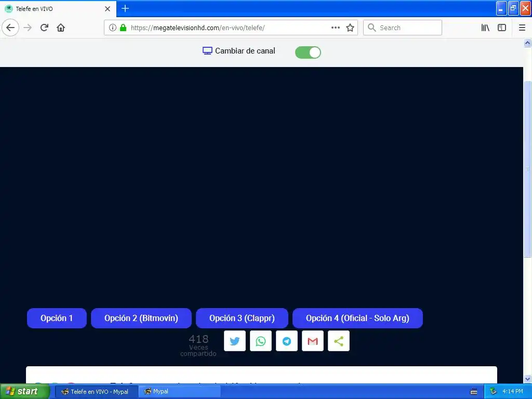The width and height of the screenshot is (532, 399).
Task: Click the keyboard tray icon
Action: pyautogui.click(x=474, y=392)
